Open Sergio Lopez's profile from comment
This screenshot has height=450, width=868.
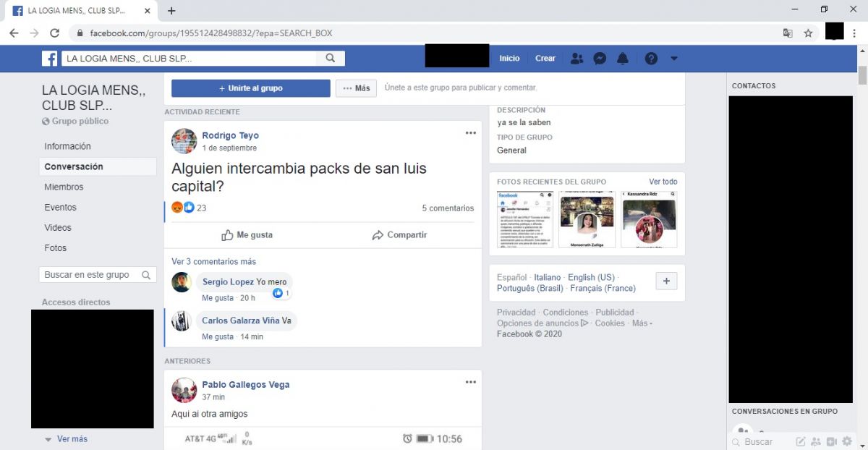[x=229, y=282]
